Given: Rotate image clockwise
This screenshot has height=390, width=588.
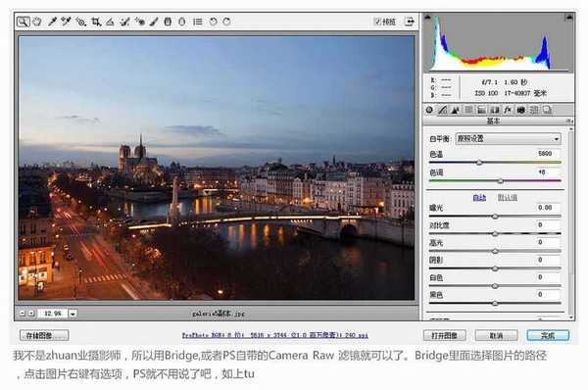Looking at the screenshot, I should tap(226, 22).
